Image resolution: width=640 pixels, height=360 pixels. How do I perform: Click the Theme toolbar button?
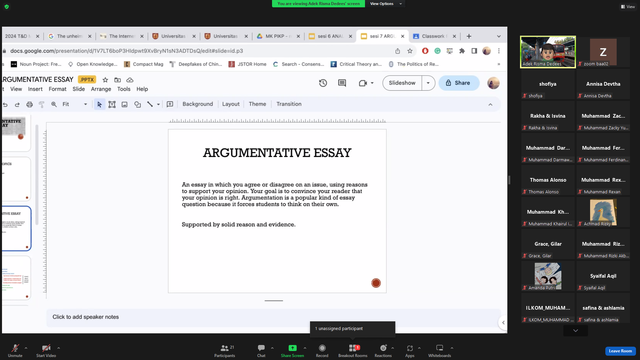tap(257, 104)
